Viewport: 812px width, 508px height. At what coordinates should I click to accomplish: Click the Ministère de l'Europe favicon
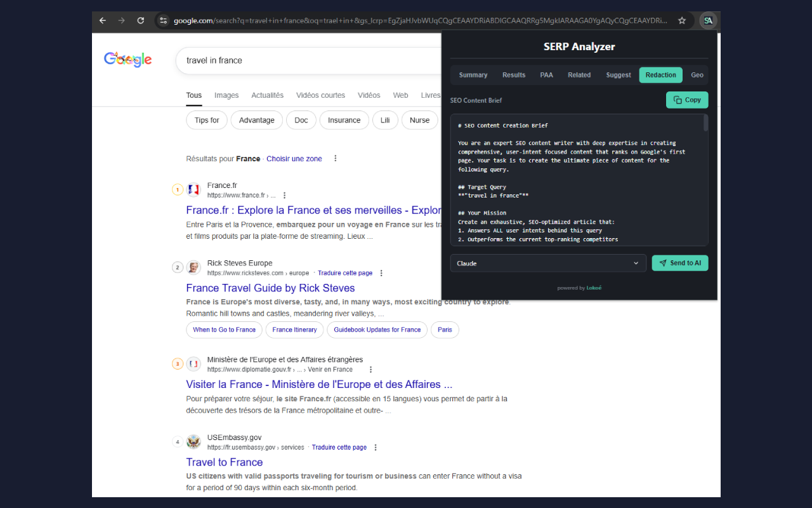point(193,364)
